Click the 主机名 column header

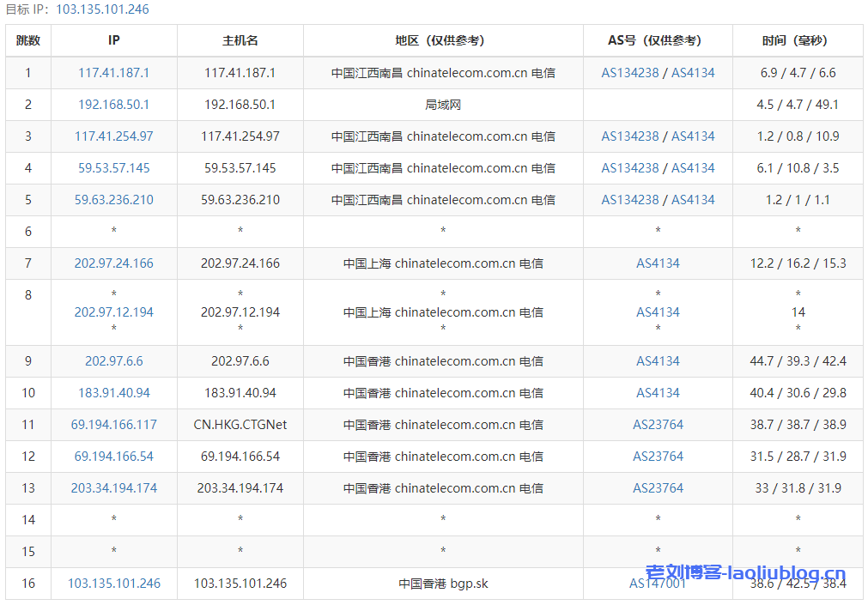(x=240, y=40)
